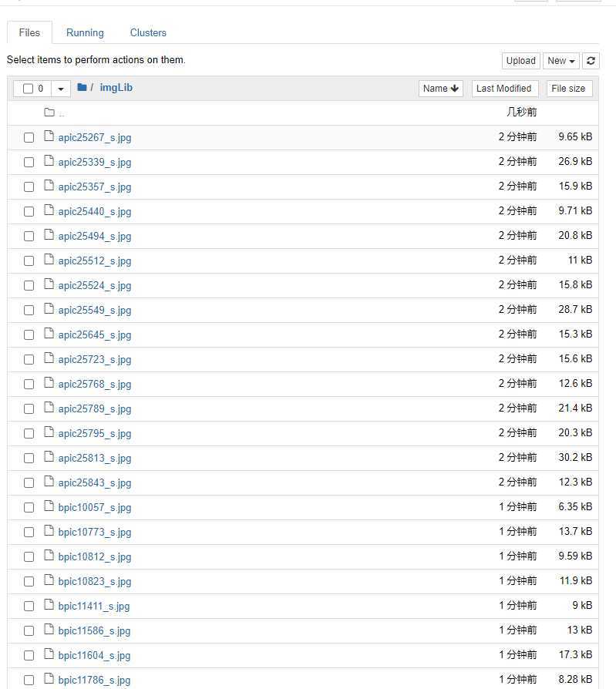Open file bpic10823_s.jpg

point(95,581)
